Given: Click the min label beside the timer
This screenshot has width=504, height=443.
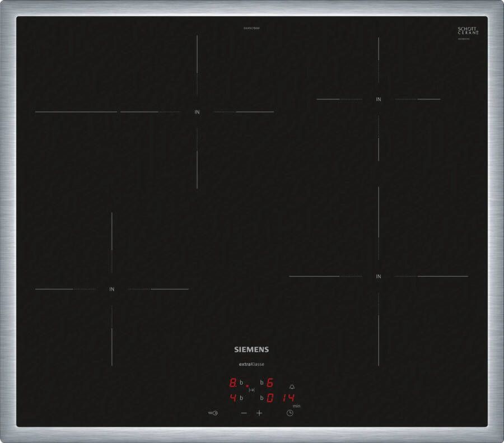Looking at the screenshot, I should 296,405.
